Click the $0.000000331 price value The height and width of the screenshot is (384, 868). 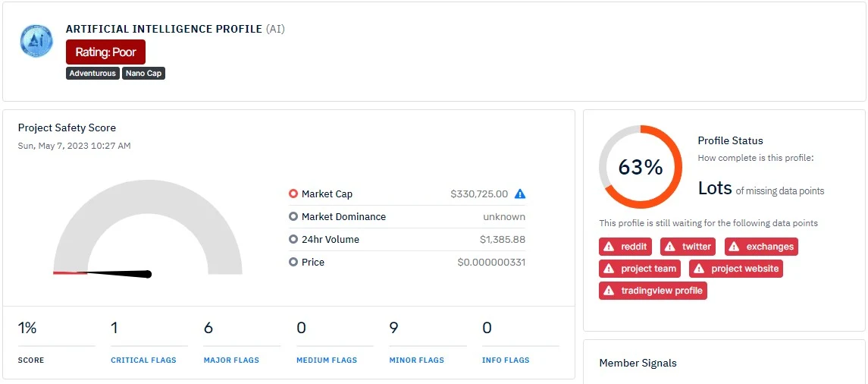pos(491,262)
